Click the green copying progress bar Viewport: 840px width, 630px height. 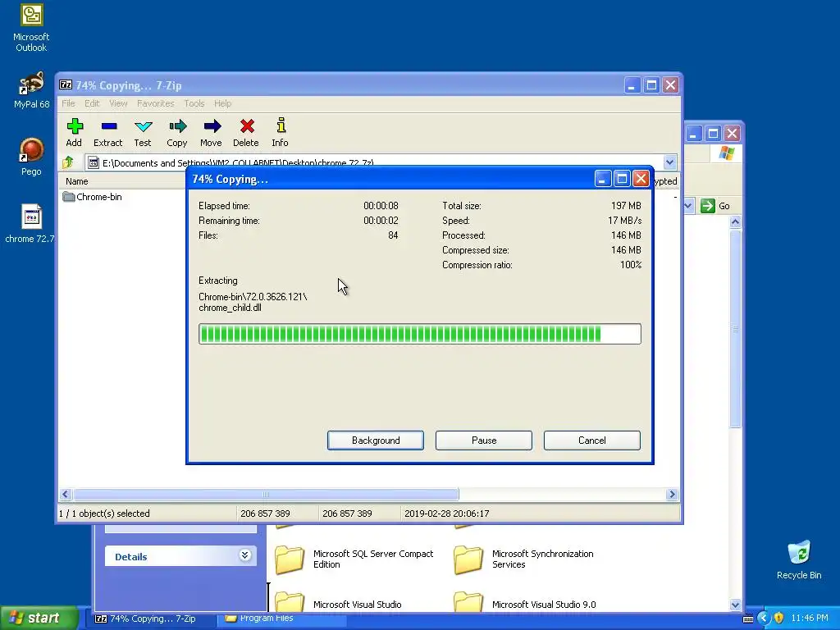pos(419,334)
